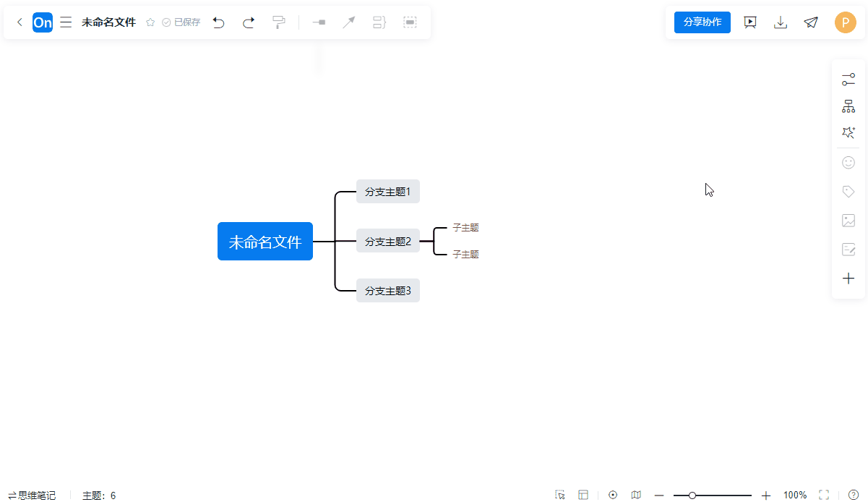This screenshot has width=868, height=502.
Task: Click the note edit icon in sidebar
Action: point(848,250)
